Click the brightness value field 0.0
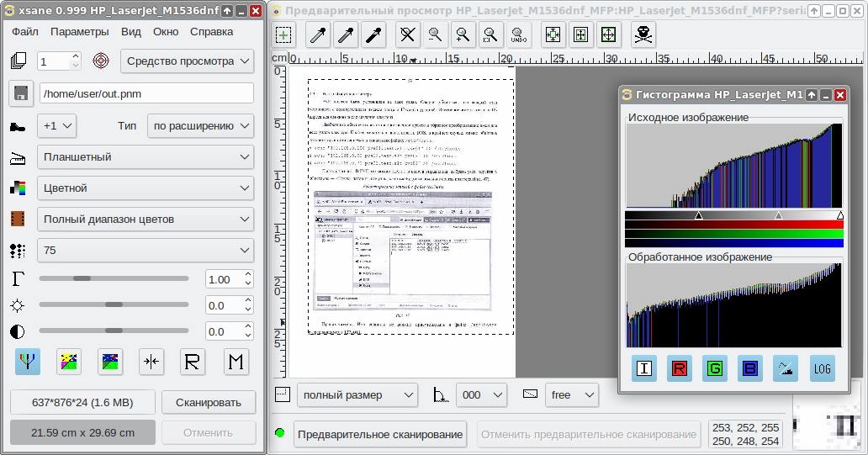Image resolution: width=868 pixels, height=455 pixels. [225, 305]
